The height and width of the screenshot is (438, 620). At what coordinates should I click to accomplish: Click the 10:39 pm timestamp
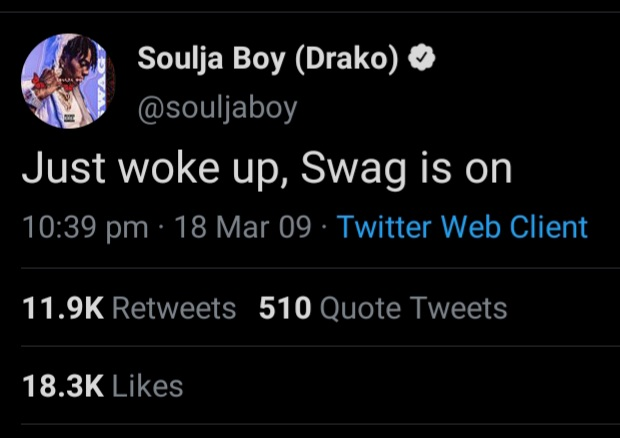click(85, 228)
